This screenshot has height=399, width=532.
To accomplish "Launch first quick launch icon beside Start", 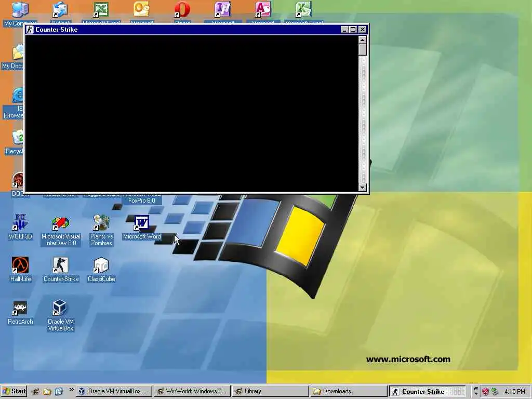I will point(36,391).
